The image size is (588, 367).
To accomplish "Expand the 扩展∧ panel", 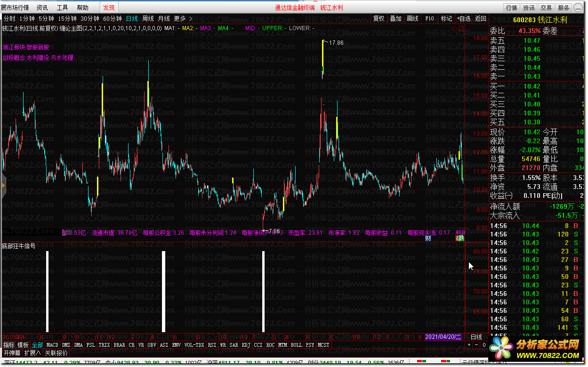I will tap(32, 353).
